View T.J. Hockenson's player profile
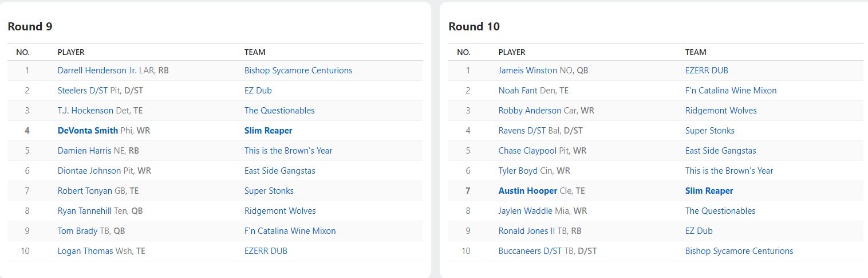This screenshot has height=278, width=868. pyautogui.click(x=85, y=111)
